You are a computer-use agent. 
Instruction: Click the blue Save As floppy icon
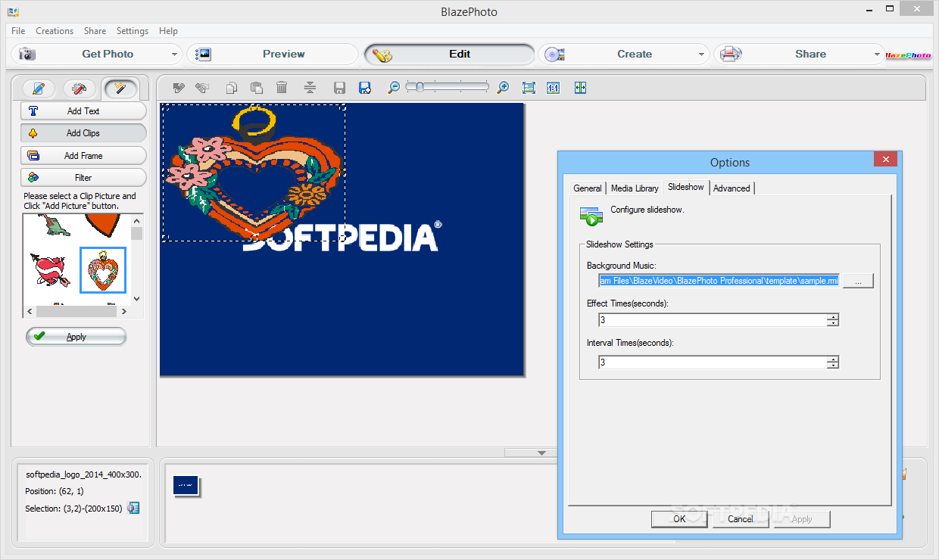click(x=365, y=88)
